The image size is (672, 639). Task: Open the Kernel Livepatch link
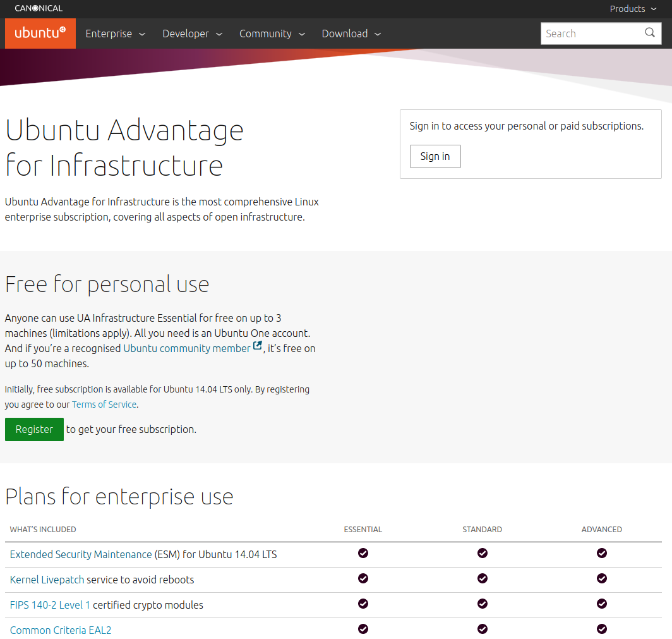click(x=47, y=580)
